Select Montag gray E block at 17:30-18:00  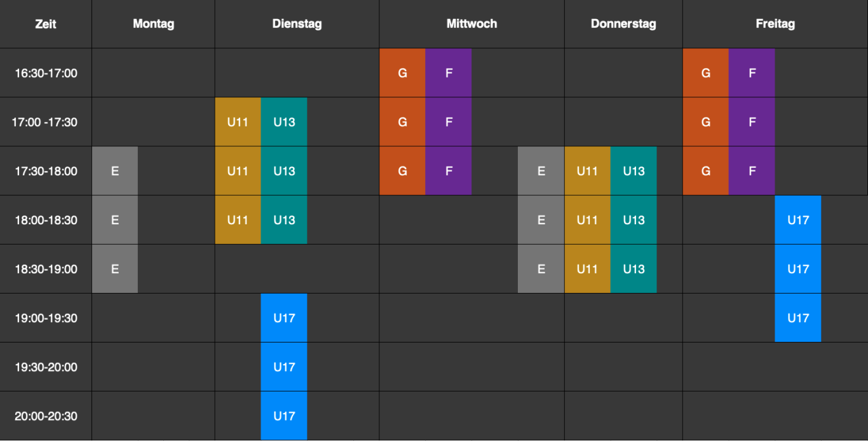115,171
